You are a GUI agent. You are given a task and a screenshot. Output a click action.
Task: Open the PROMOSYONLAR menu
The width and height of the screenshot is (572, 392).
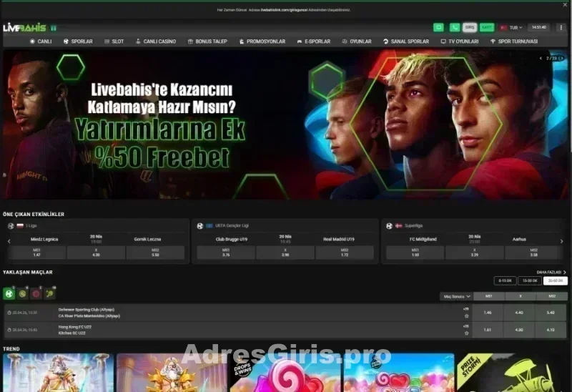coord(262,41)
